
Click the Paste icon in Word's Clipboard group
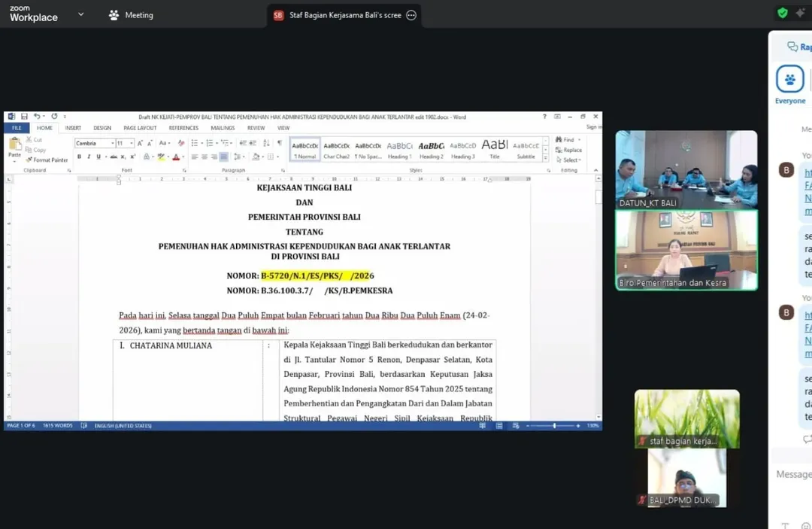click(x=14, y=147)
